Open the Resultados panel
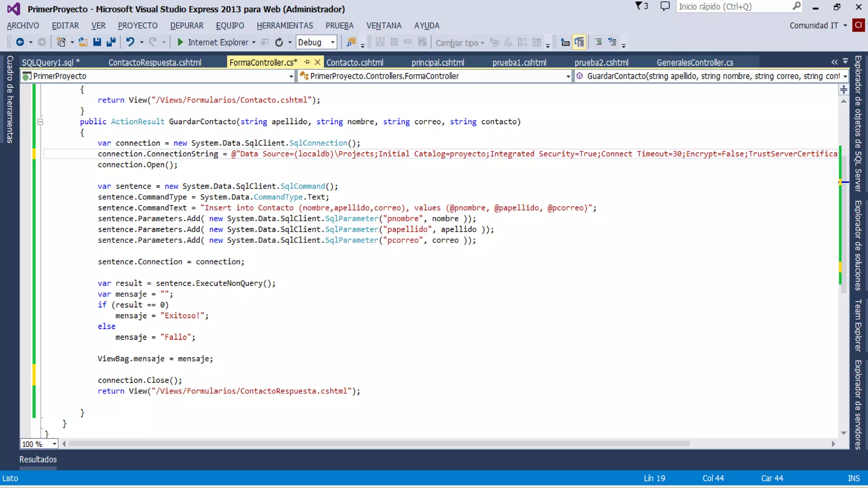Screen dimensions: 868x488 coord(38,459)
